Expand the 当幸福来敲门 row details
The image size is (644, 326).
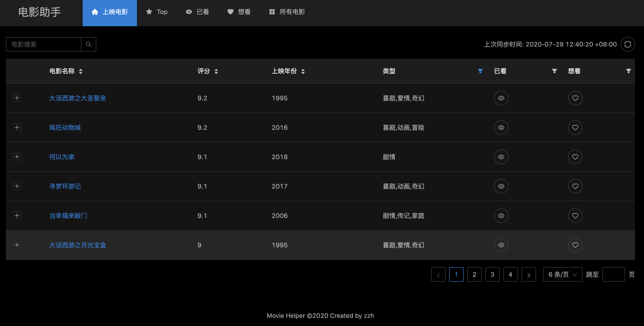[17, 215]
